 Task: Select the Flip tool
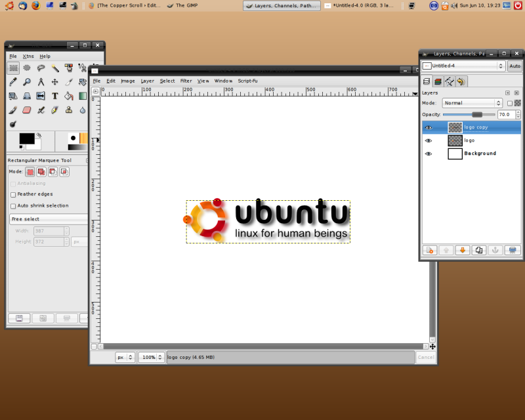41,96
